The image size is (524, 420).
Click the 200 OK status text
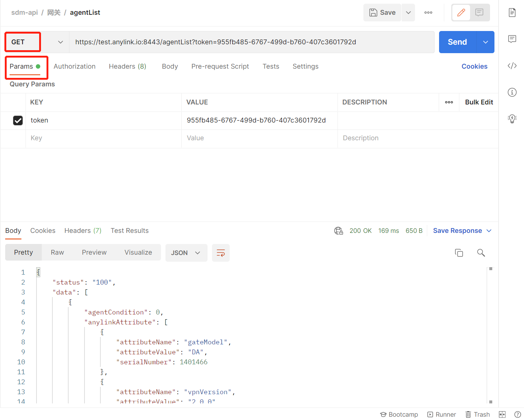360,231
